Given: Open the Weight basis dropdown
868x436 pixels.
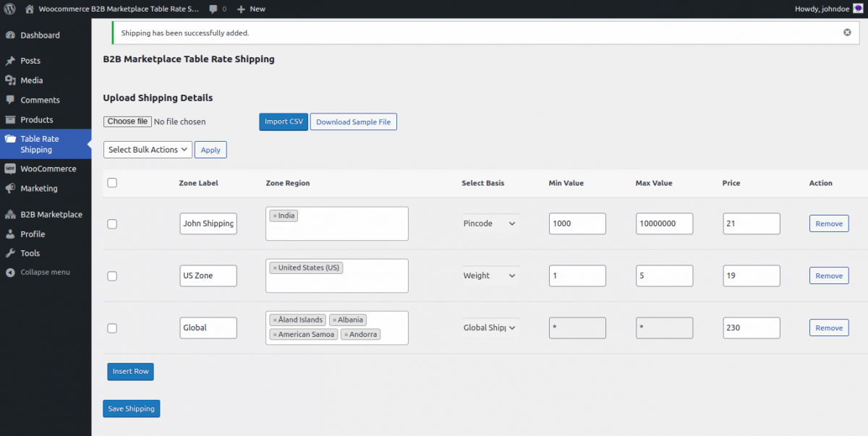Looking at the screenshot, I should [x=490, y=276].
